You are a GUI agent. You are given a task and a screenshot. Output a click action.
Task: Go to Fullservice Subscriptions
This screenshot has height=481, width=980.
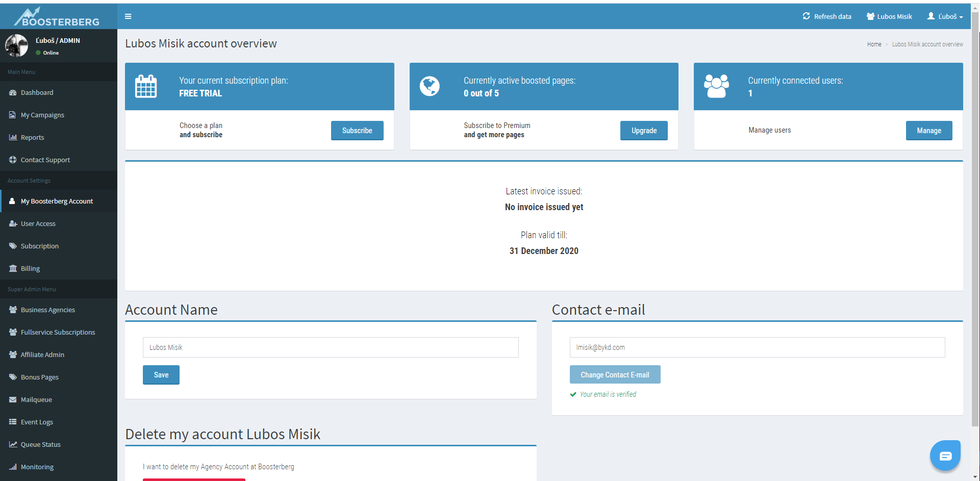[x=59, y=332]
